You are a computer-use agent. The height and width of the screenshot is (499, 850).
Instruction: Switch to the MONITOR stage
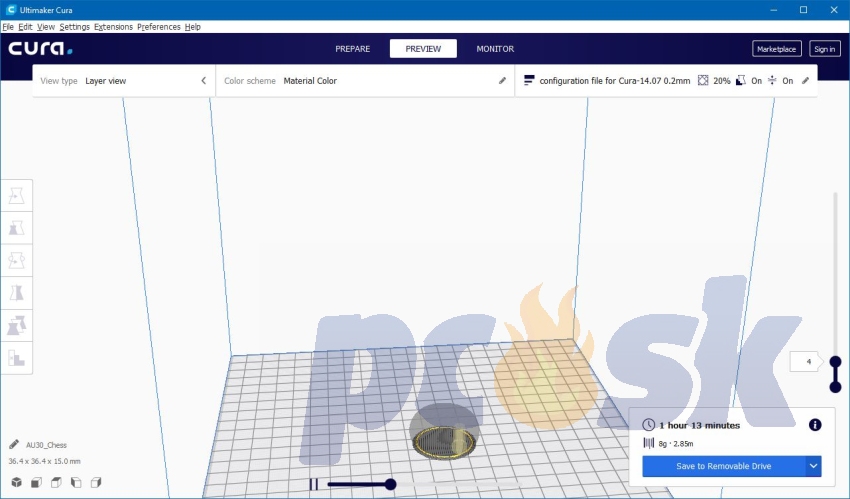pyautogui.click(x=495, y=49)
